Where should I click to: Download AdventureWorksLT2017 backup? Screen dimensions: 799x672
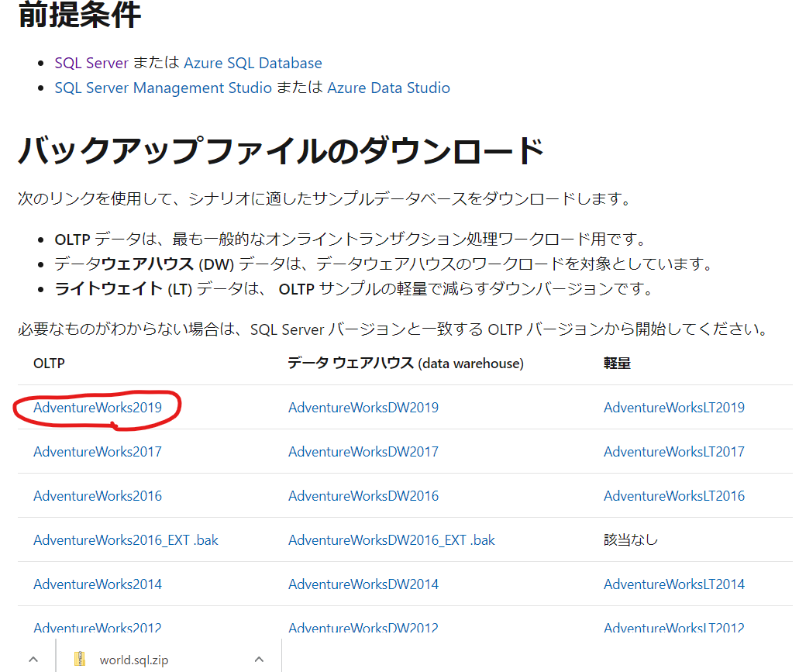tap(674, 452)
